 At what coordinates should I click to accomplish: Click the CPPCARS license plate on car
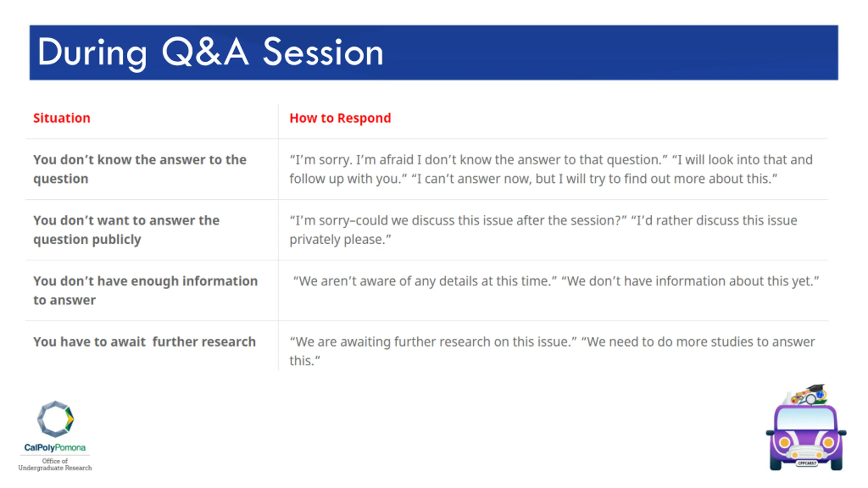coord(807,463)
